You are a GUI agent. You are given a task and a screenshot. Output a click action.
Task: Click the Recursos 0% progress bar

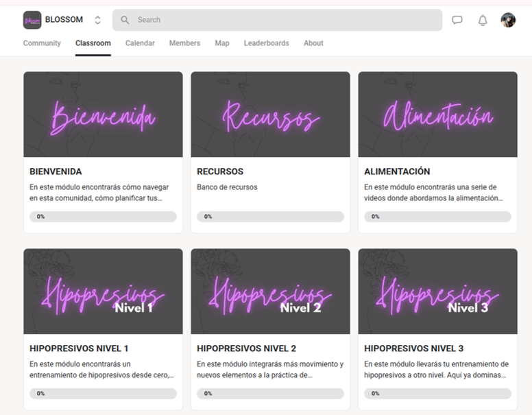pos(270,216)
